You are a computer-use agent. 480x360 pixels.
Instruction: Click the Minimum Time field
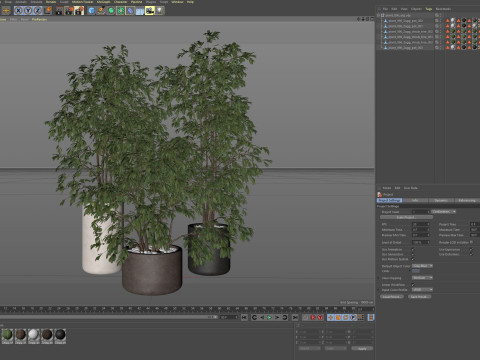tap(421, 230)
